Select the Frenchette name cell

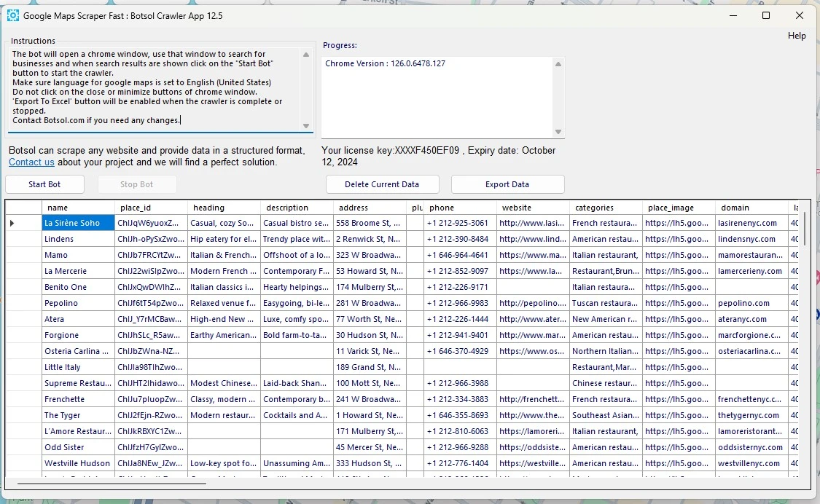tap(78, 399)
